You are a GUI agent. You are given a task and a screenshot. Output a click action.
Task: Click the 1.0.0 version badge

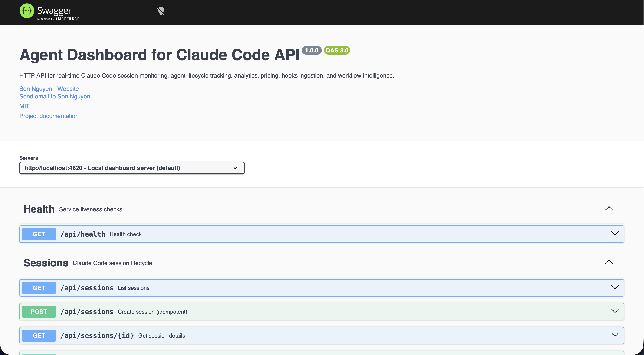(312, 50)
